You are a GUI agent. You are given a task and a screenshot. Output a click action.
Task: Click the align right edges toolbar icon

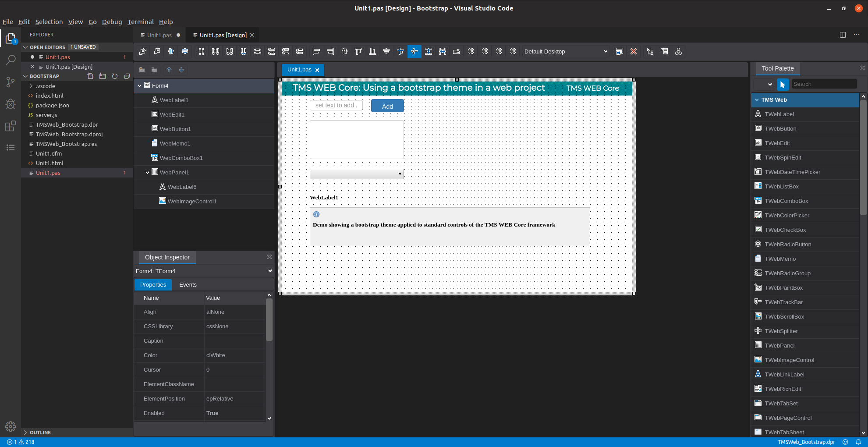coord(330,51)
